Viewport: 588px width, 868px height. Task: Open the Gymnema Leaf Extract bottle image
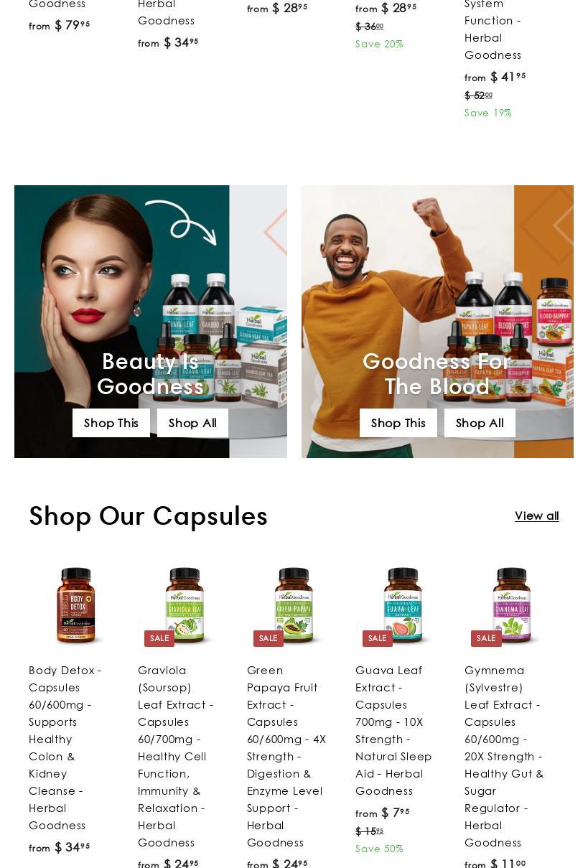(x=511, y=606)
